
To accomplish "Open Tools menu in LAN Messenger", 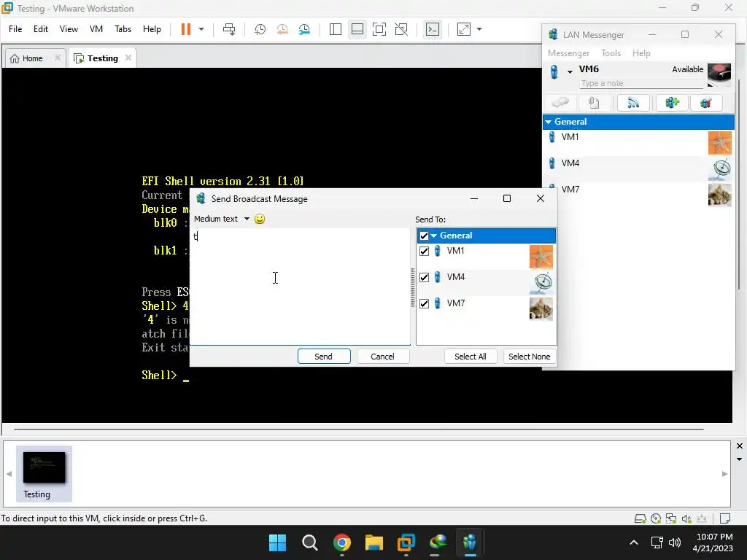I will click(x=611, y=52).
